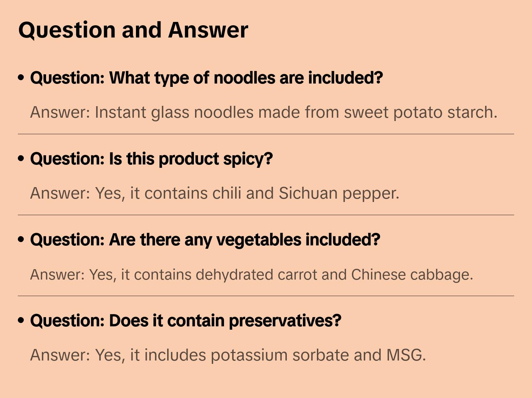
Task: Click the "Question and Answer" heading
Action: 133,30
